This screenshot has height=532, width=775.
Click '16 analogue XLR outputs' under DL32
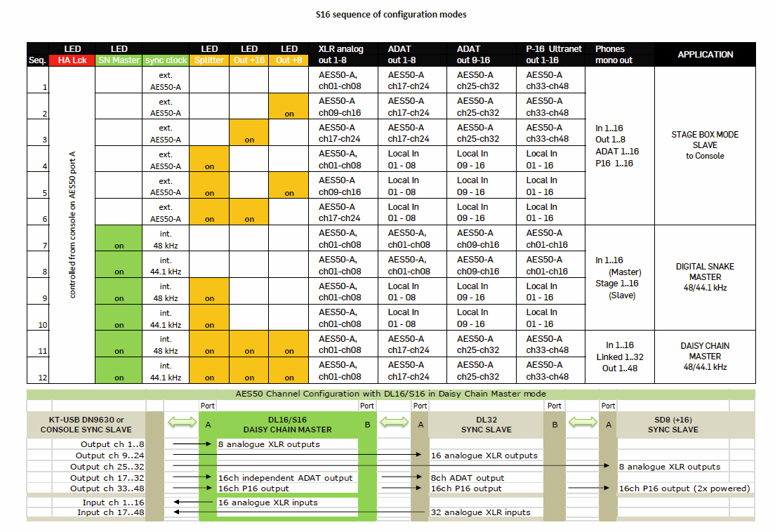pyautogui.click(x=484, y=455)
